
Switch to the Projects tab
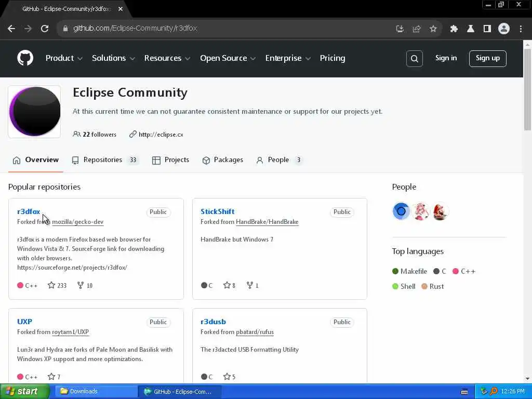pos(170,160)
